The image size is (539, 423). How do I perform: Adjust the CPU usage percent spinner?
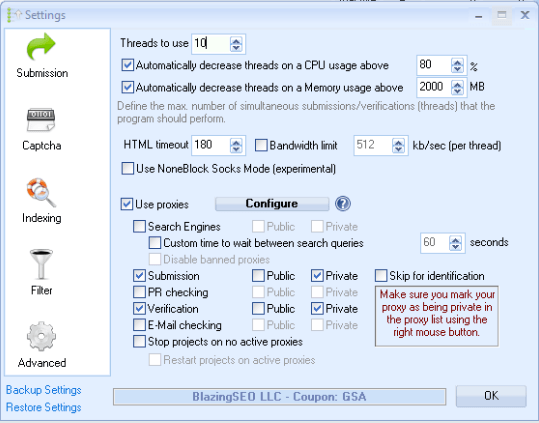point(457,65)
